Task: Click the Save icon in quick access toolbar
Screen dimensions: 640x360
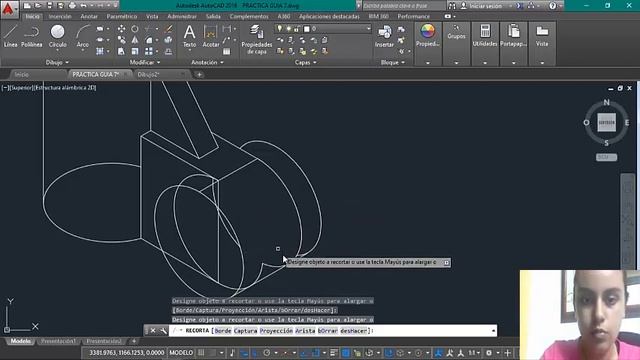Action: pyautogui.click(x=49, y=6)
